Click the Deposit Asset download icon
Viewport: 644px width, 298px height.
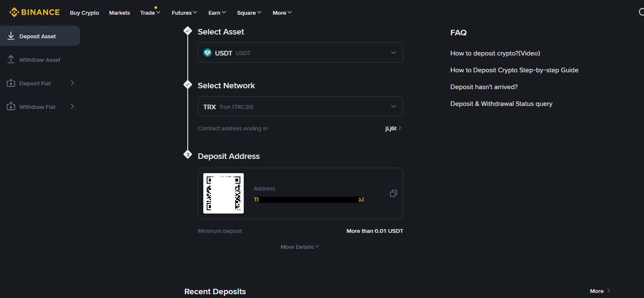pyautogui.click(x=11, y=36)
